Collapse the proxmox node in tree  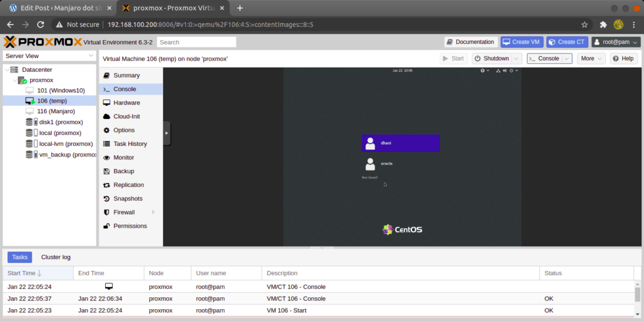coord(14,81)
